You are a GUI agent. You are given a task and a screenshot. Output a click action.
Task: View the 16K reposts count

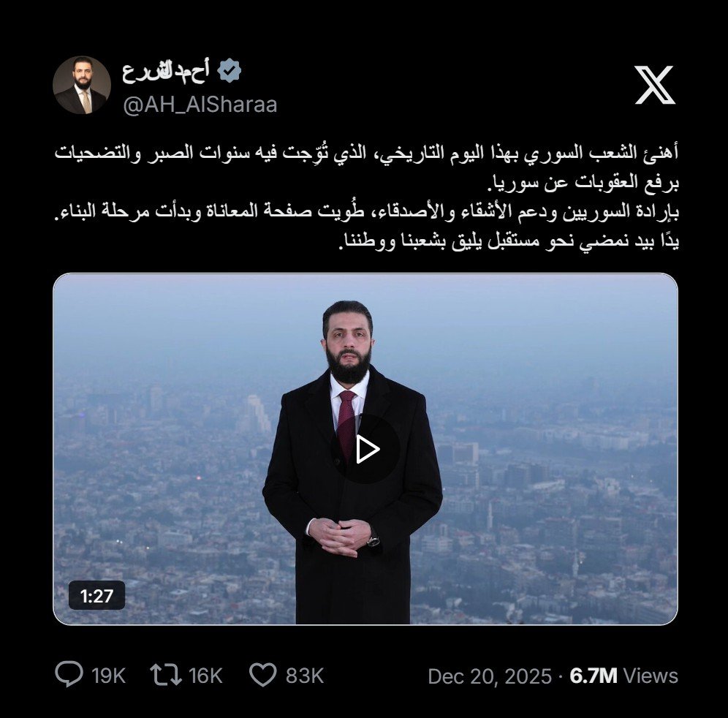pos(205,676)
